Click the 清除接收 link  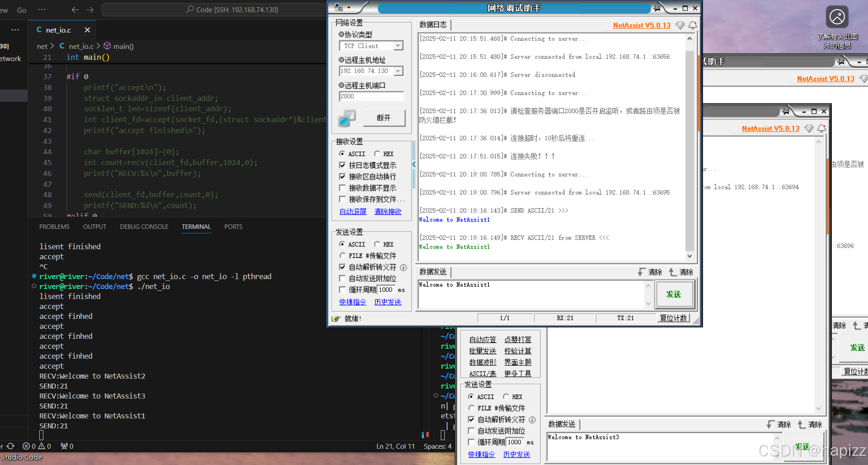(x=388, y=212)
